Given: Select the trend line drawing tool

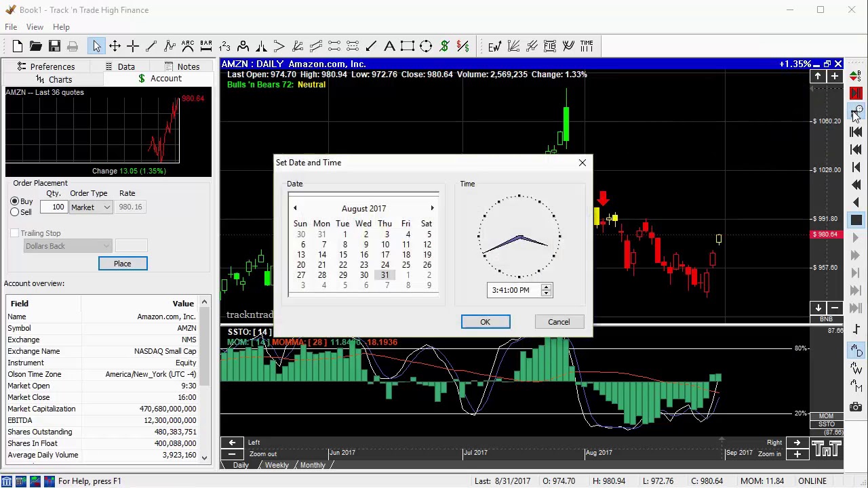Looking at the screenshot, I should (x=151, y=46).
